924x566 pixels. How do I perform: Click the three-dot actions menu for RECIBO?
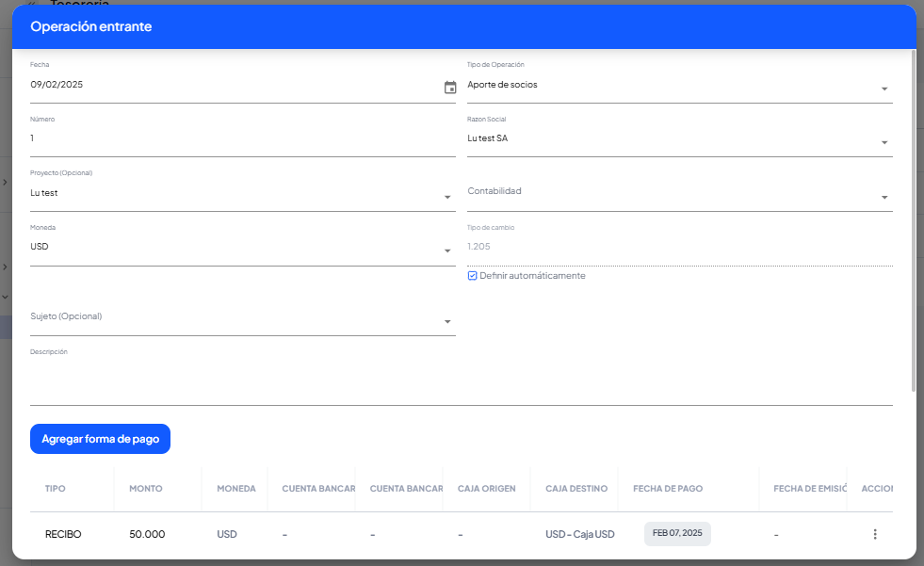[x=874, y=534]
